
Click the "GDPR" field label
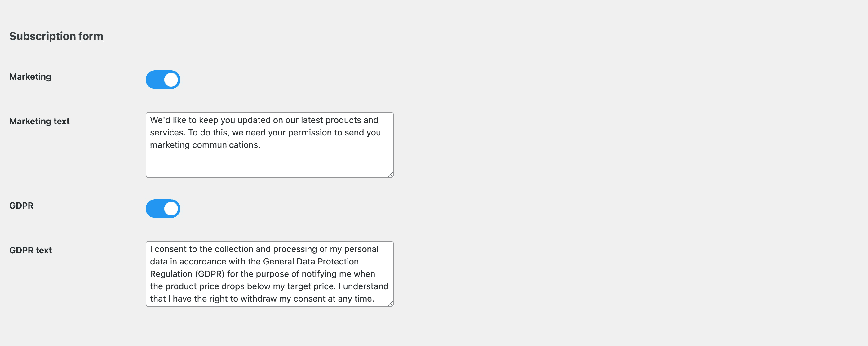point(21,206)
